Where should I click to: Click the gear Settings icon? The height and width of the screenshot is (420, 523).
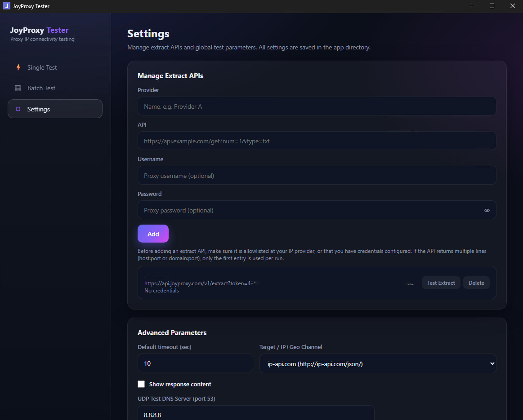point(18,109)
